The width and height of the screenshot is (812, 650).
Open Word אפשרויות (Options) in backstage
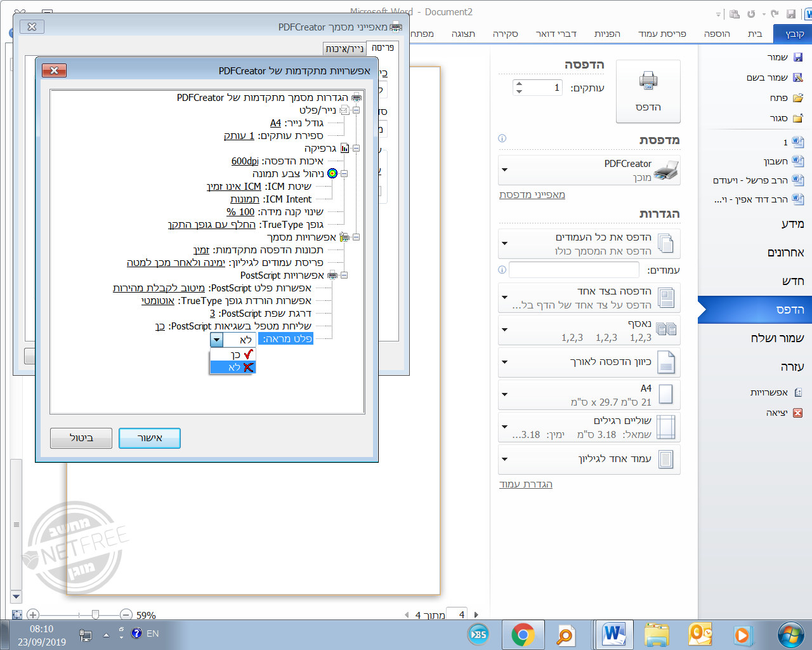tap(776, 392)
